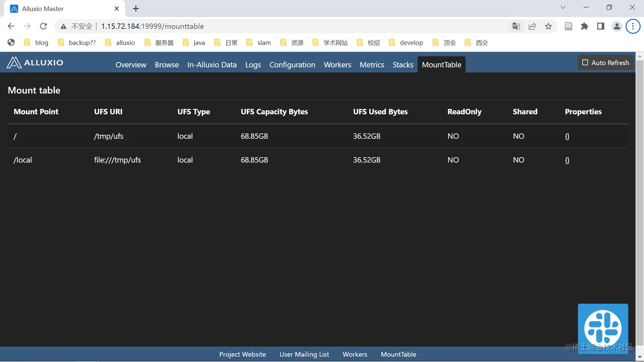Click the file:///tmp/ufs UFS URI cell

click(x=118, y=160)
